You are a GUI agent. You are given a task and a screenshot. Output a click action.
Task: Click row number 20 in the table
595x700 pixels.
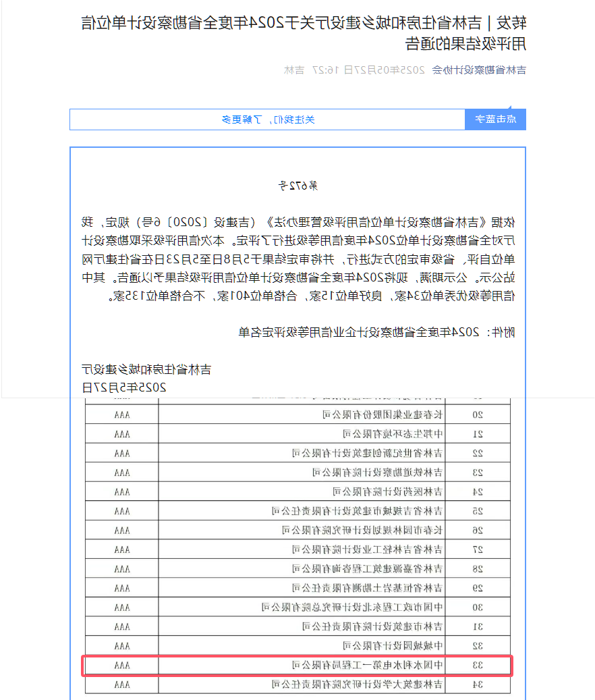478,414
